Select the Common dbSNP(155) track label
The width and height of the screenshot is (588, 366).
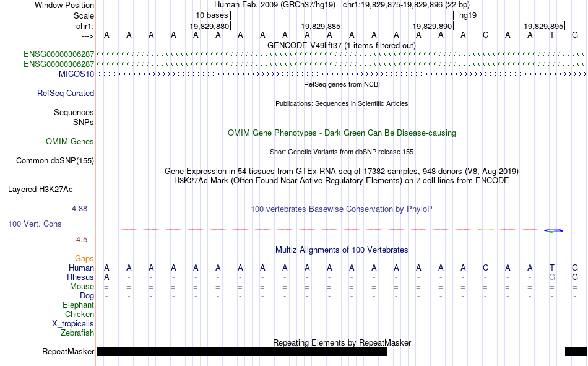tap(54, 160)
